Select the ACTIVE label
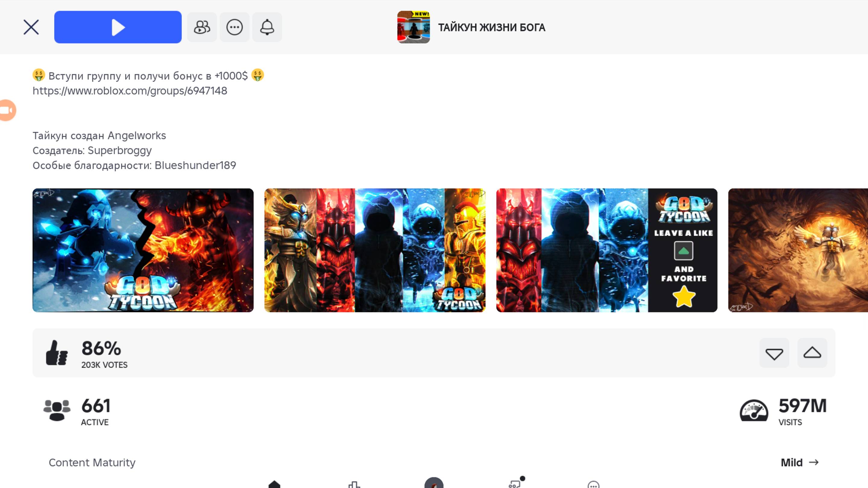Image resolution: width=868 pixels, height=488 pixels. pos(95,422)
